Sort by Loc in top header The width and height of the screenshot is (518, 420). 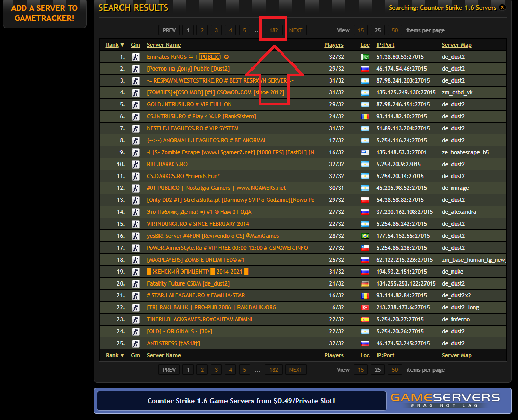point(365,45)
